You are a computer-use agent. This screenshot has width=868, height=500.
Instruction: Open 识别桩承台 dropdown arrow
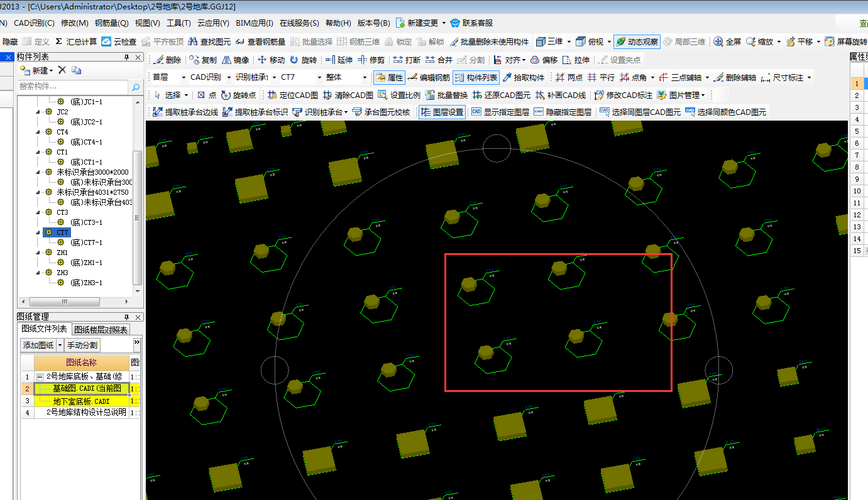[346, 112]
